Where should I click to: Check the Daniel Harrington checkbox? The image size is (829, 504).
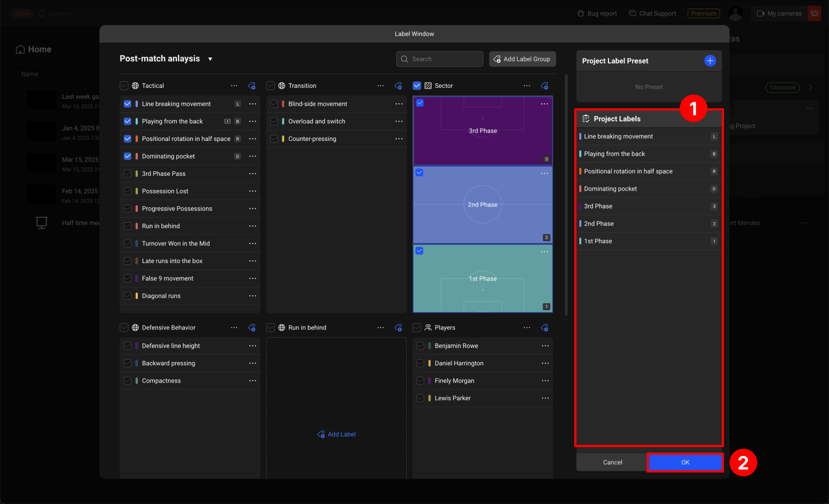tap(421, 363)
